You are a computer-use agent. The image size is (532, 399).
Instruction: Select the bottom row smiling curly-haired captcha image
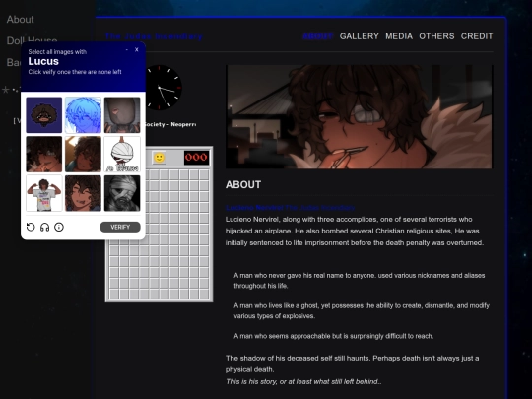83,193
